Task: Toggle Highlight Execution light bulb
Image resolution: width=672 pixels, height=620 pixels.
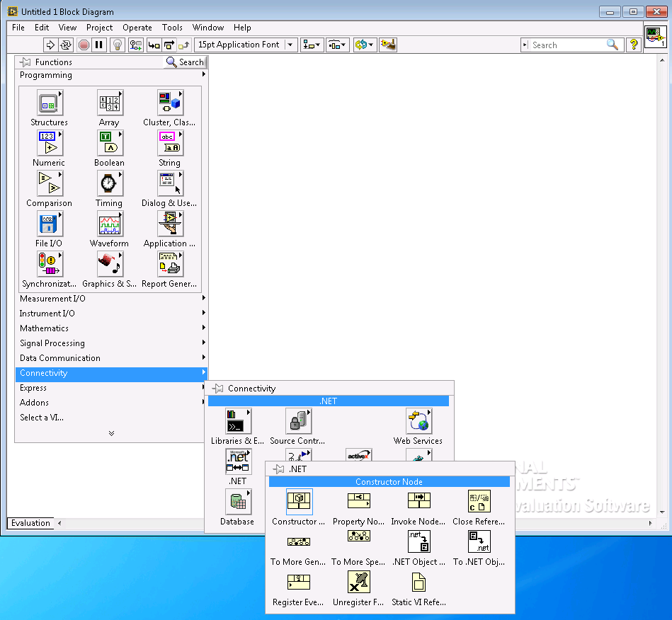Action: click(x=118, y=45)
